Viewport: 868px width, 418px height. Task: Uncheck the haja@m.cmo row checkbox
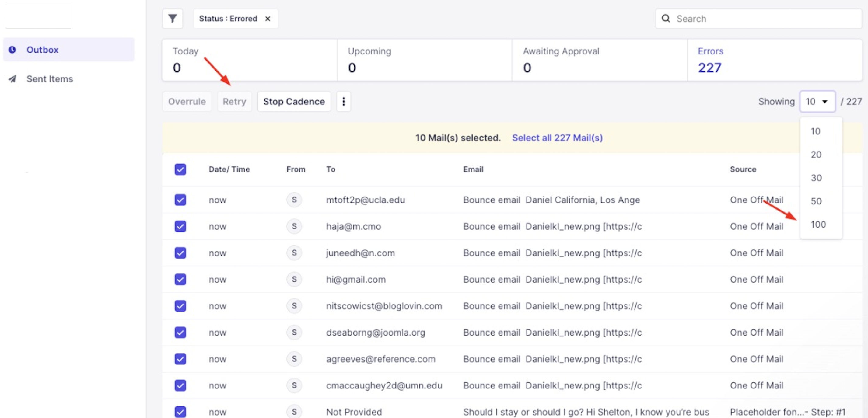click(180, 226)
